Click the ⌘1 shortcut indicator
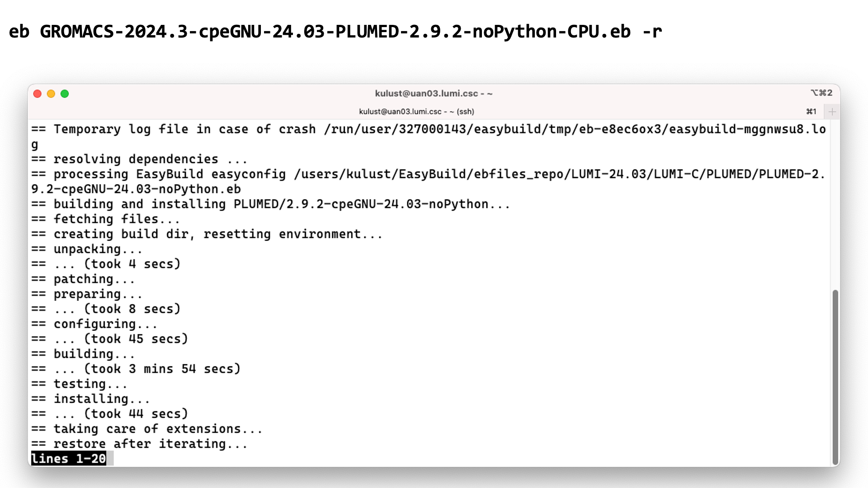 coord(811,112)
